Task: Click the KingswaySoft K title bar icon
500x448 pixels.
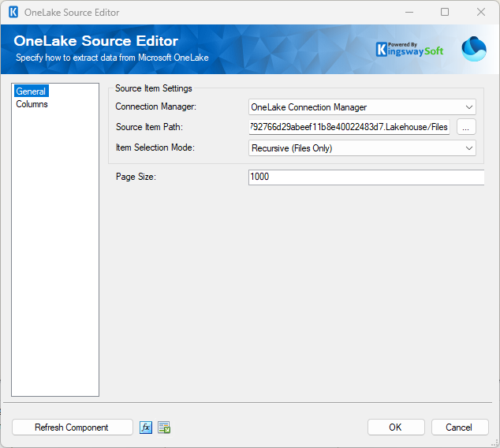Action: (13, 13)
